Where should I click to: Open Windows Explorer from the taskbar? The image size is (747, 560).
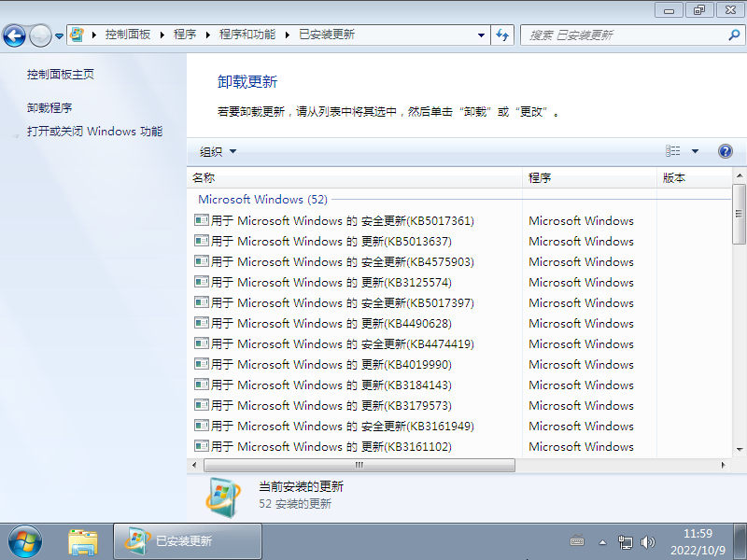click(x=83, y=540)
